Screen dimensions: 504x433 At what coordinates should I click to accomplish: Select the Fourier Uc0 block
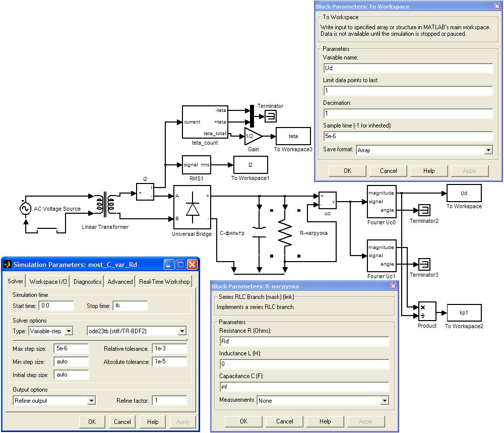pyautogui.click(x=382, y=202)
